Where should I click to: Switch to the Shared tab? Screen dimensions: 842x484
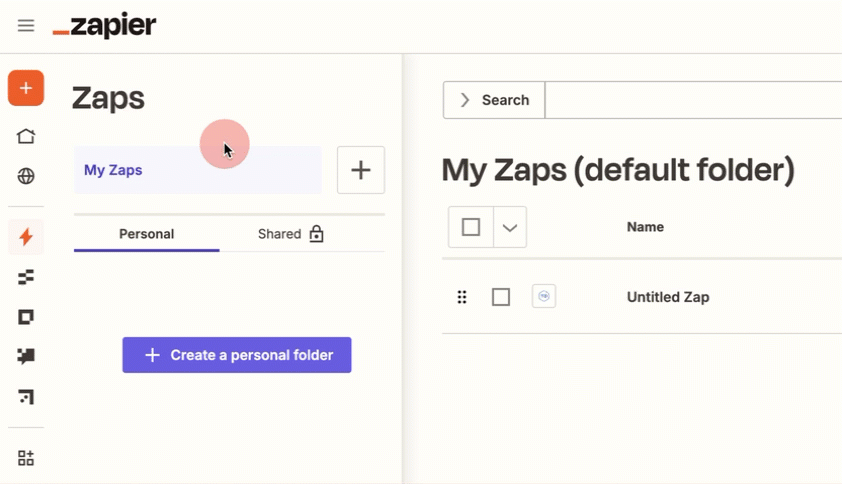[x=290, y=234]
